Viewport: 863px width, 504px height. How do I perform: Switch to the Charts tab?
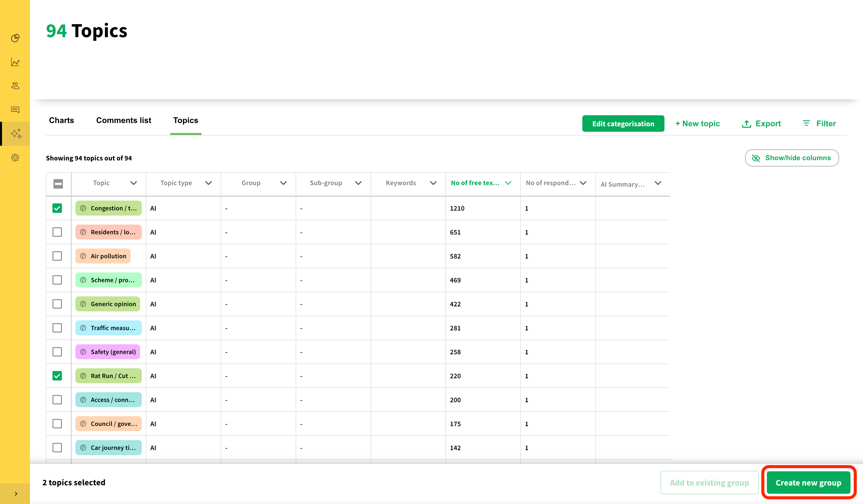61,121
